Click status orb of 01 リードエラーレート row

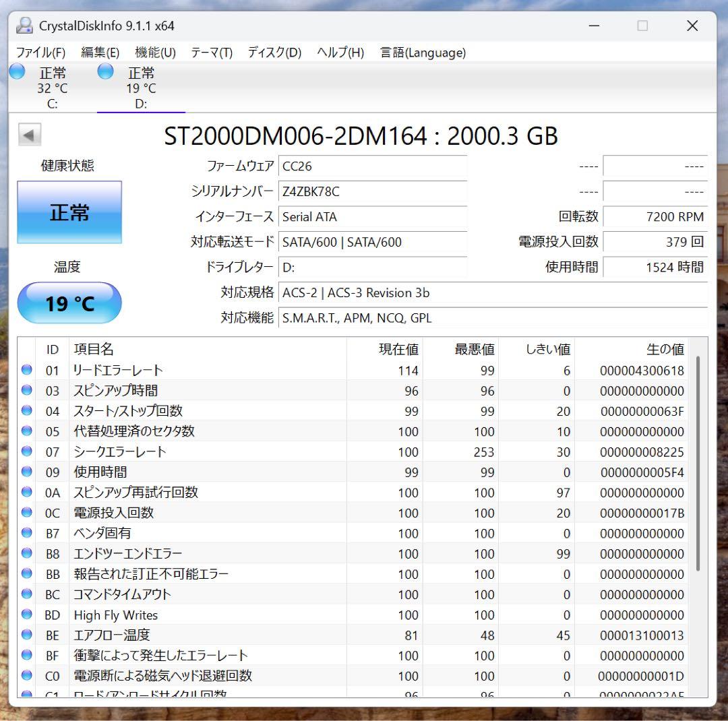[27, 370]
